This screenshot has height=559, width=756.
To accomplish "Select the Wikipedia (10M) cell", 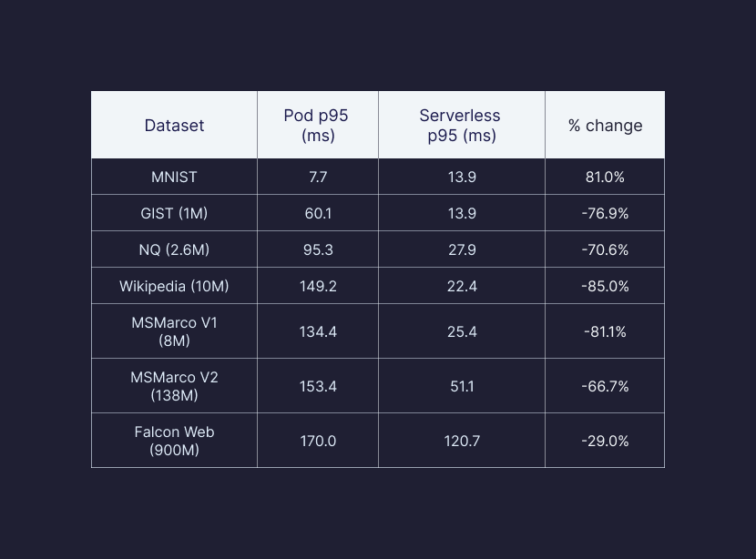I will (174, 286).
